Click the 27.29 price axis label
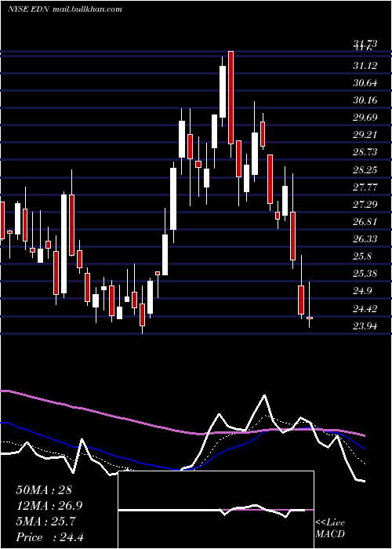This screenshot has height=549, width=392. click(x=365, y=204)
